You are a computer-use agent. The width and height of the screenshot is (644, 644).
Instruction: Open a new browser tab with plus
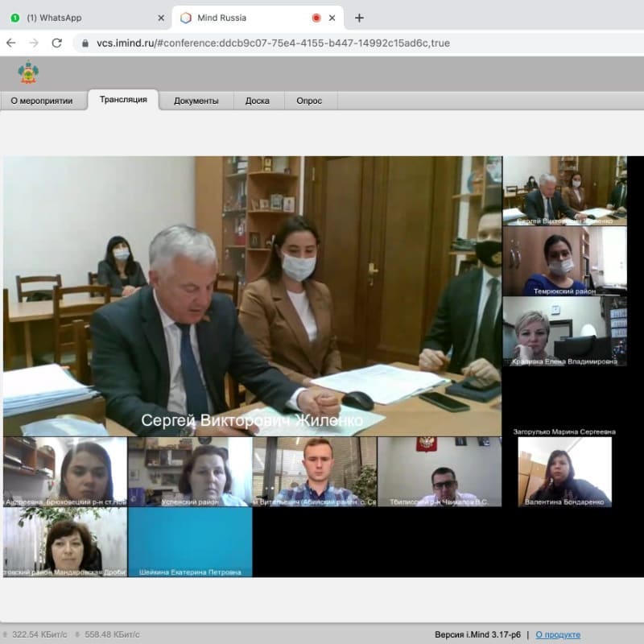pos(359,18)
